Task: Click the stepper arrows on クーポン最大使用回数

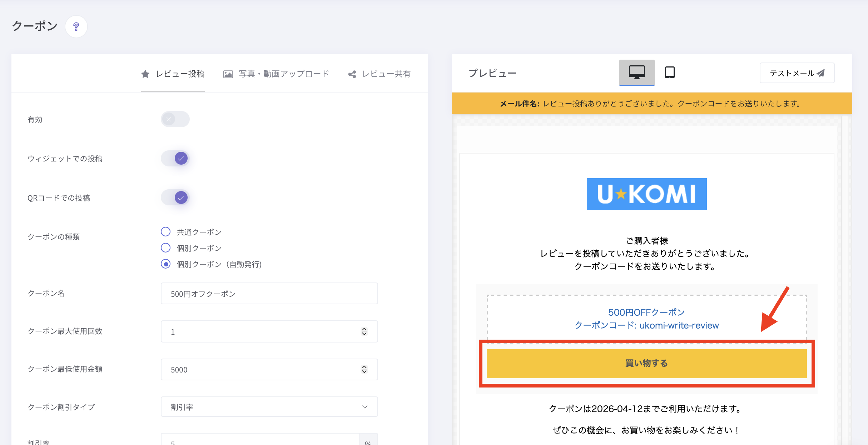Action: 364,331
